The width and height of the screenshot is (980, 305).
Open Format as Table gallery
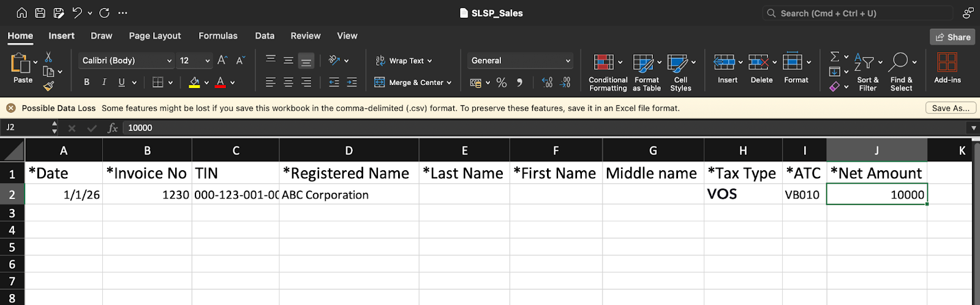(x=647, y=72)
